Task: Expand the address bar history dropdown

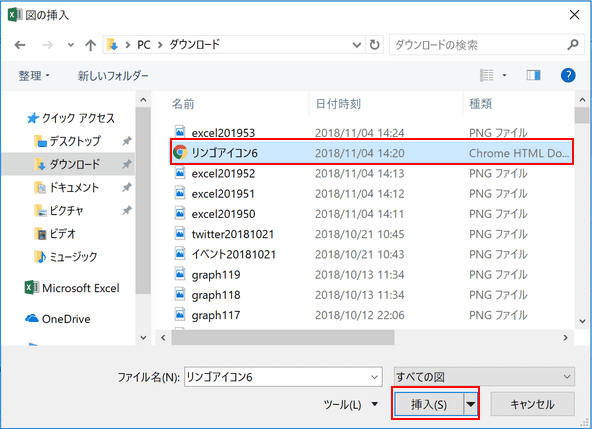Action: coord(356,45)
